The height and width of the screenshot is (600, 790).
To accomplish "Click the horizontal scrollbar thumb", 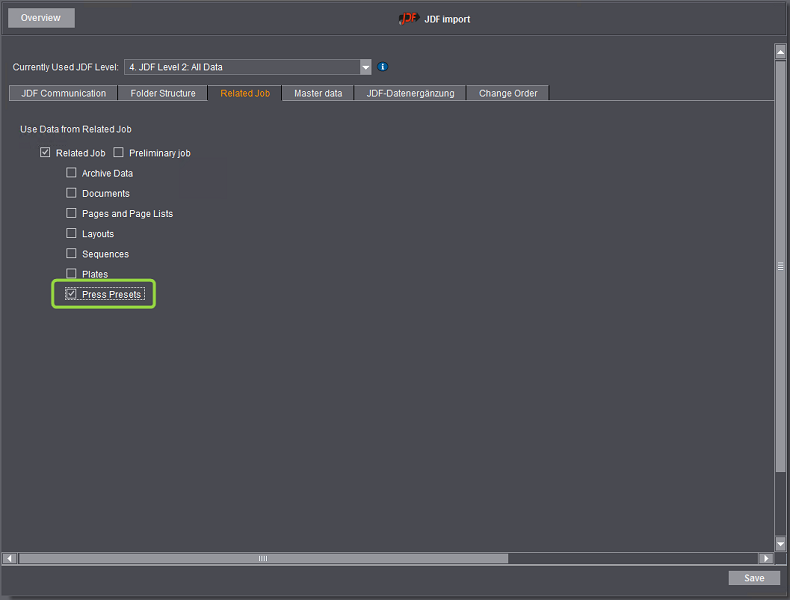I will tap(263, 558).
